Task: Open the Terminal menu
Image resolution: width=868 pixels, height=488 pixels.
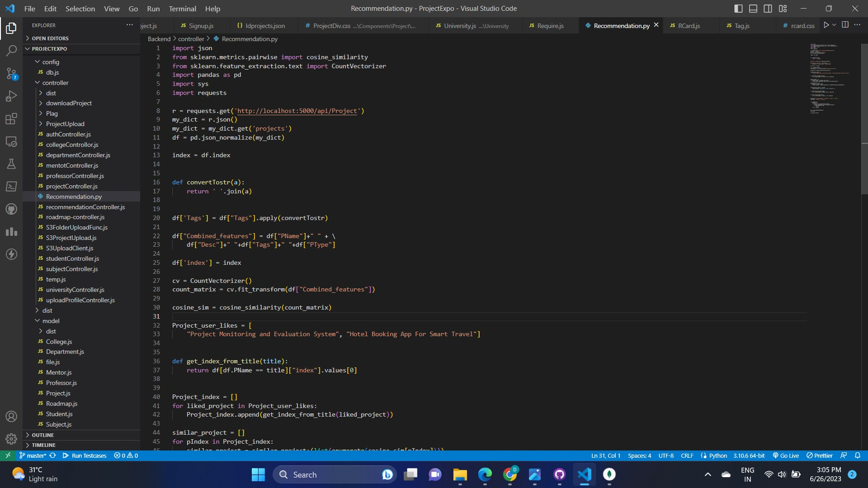Action: click(x=182, y=9)
